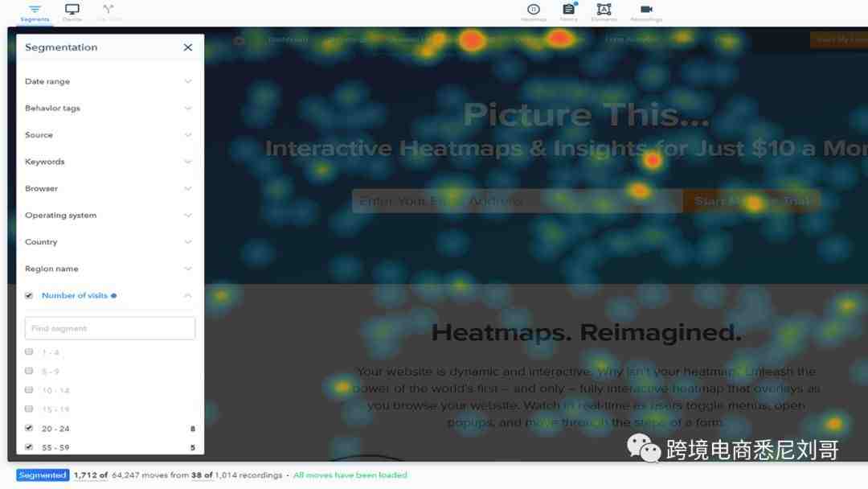The width and height of the screenshot is (868, 489).
Task: Expand the Operating system section
Action: tap(109, 215)
